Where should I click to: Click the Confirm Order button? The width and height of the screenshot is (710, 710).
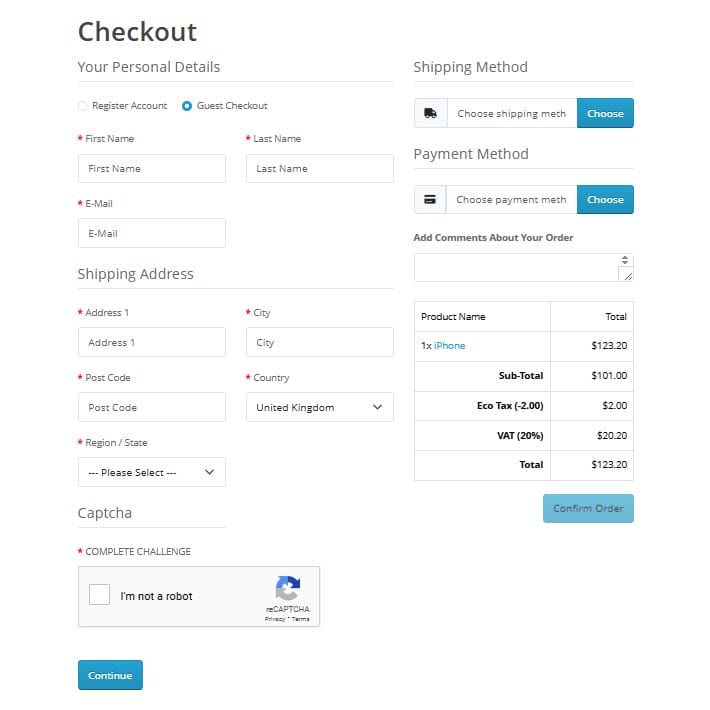(588, 509)
